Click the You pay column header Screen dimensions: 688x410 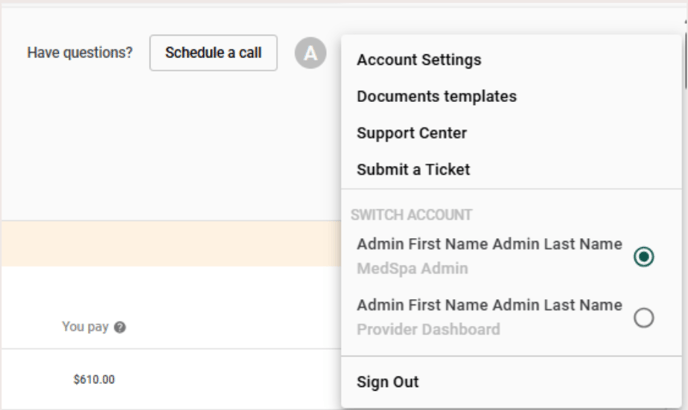click(85, 327)
